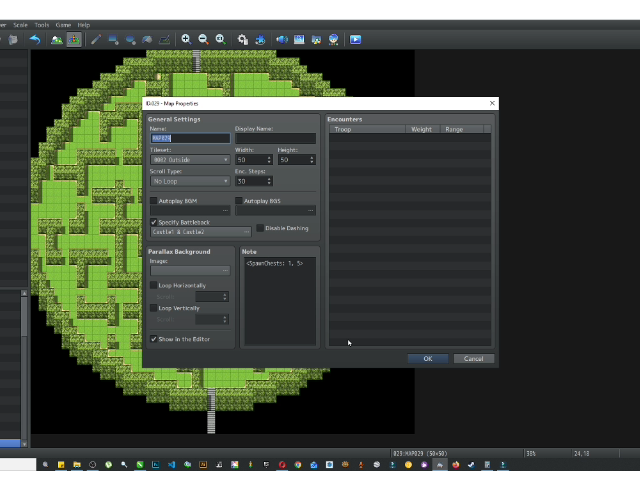This screenshot has height=480, width=640.
Task: Open Photoshop from the taskbar
Action: (x=156, y=464)
